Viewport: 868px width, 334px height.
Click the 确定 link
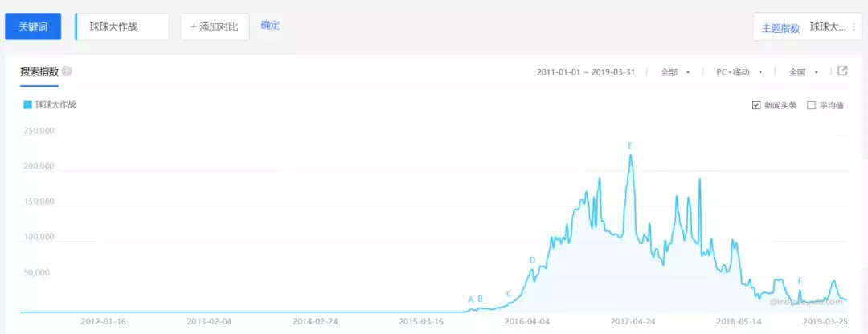pos(270,25)
